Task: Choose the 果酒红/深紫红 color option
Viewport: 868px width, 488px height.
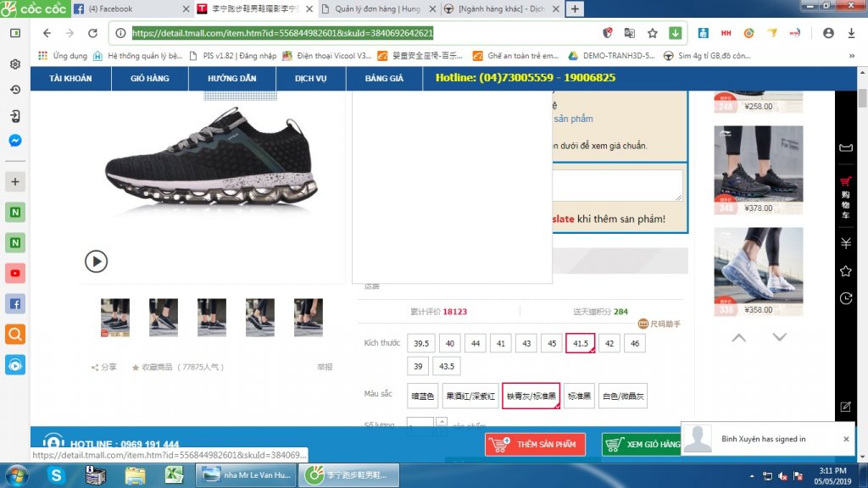Action: pos(470,396)
